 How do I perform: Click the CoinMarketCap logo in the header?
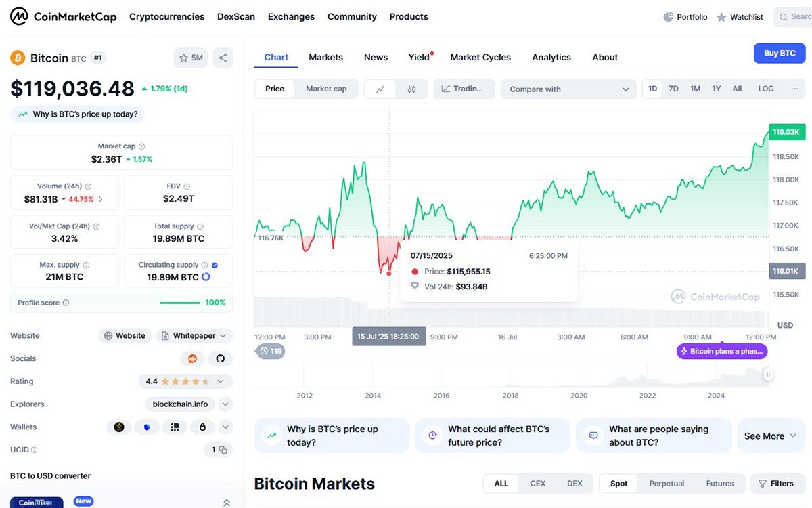pyautogui.click(x=64, y=16)
